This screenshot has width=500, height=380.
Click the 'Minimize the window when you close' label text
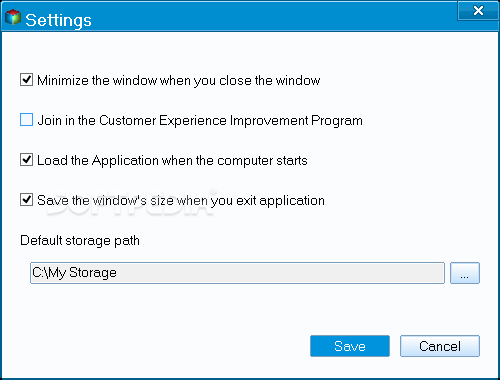[x=179, y=81]
